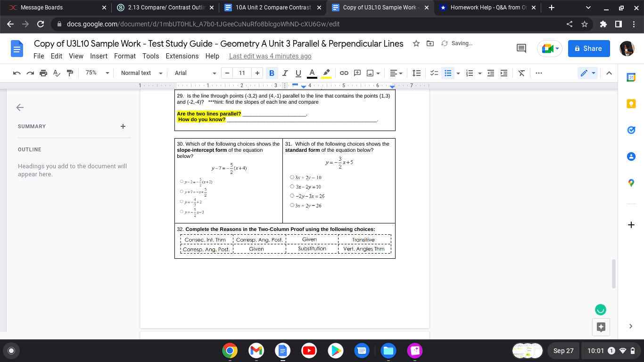Add a comment with the comment icon
The width and height of the screenshot is (644, 362).
point(357,73)
